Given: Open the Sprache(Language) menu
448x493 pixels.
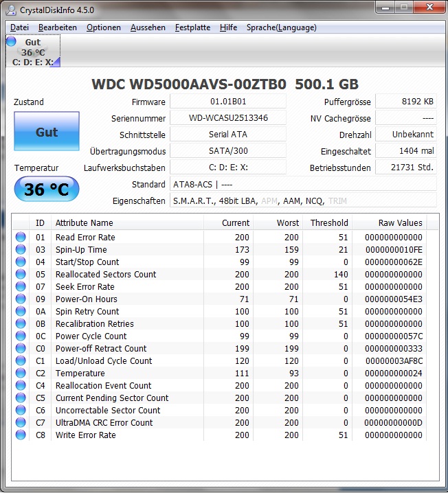Looking at the screenshot, I should [x=282, y=27].
